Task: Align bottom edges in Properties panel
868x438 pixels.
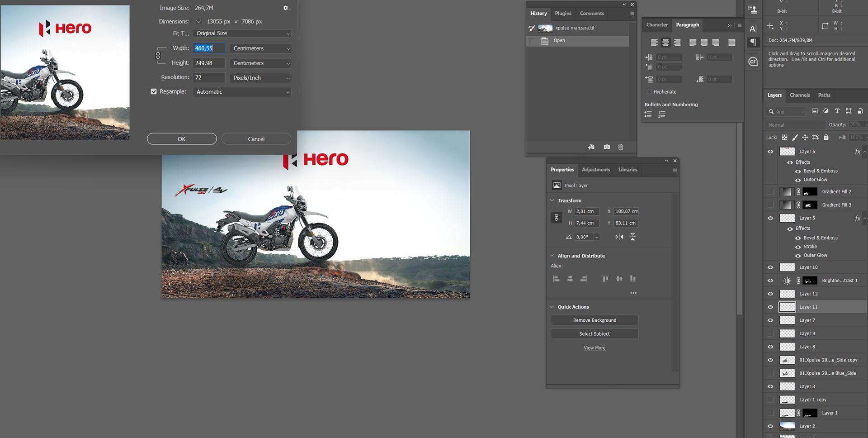Action: click(632, 279)
